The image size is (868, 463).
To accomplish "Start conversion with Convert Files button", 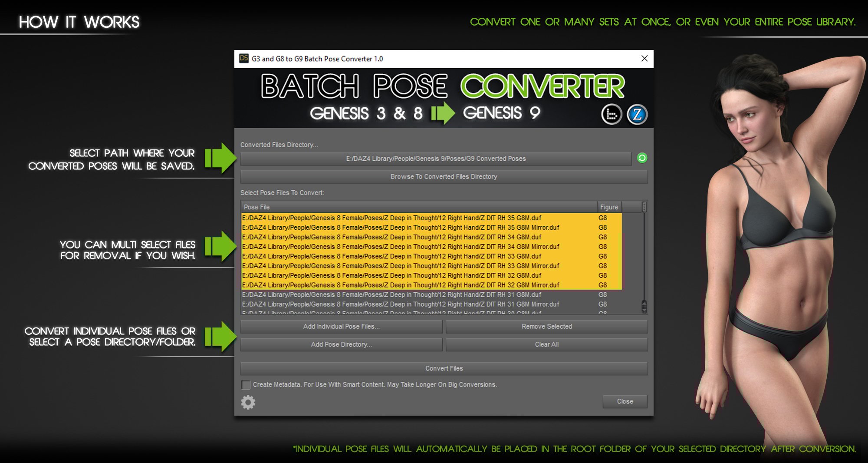I will (x=444, y=368).
